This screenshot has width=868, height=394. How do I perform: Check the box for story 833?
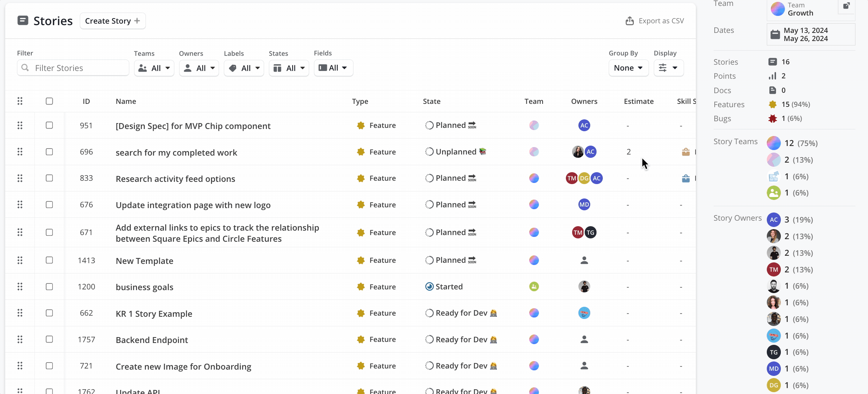point(49,178)
